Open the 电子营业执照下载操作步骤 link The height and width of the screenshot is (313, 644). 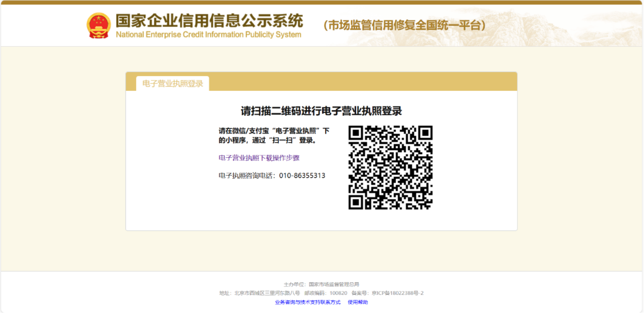(259, 158)
